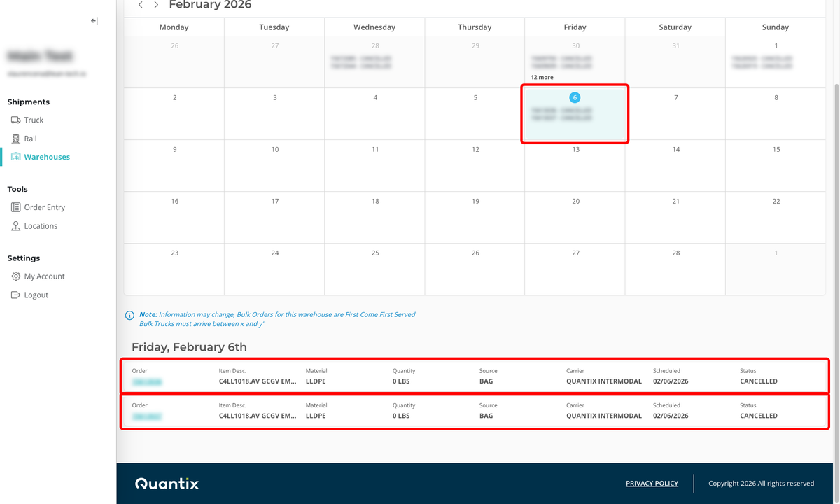Click the My Account gear icon
The image size is (840, 504).
pos(16,276)
